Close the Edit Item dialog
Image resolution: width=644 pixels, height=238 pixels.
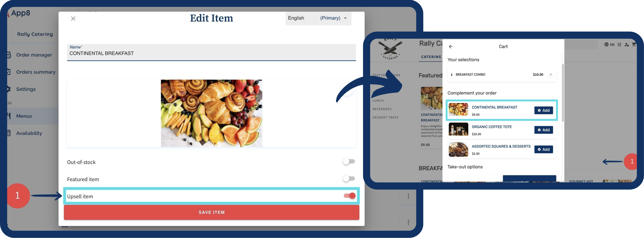coord(73,19)
